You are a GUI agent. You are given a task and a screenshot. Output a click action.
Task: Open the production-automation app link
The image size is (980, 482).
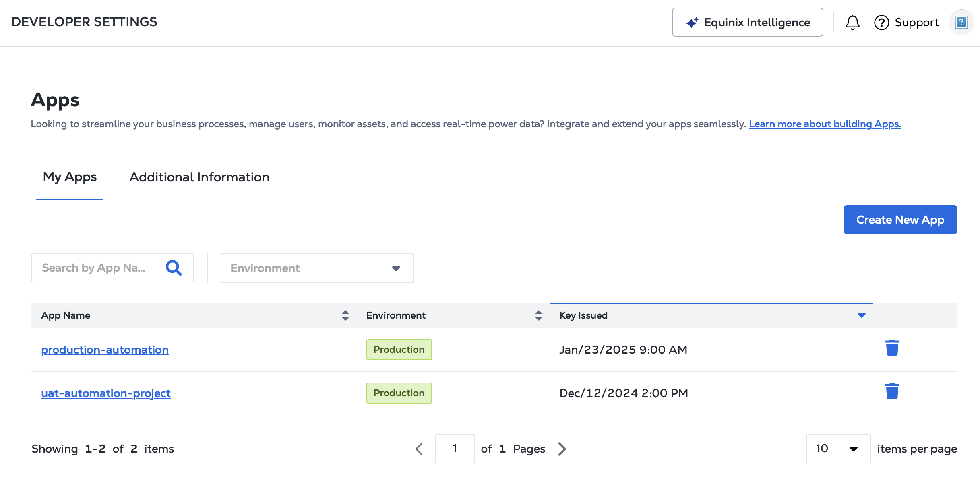[x=105, y=350]
